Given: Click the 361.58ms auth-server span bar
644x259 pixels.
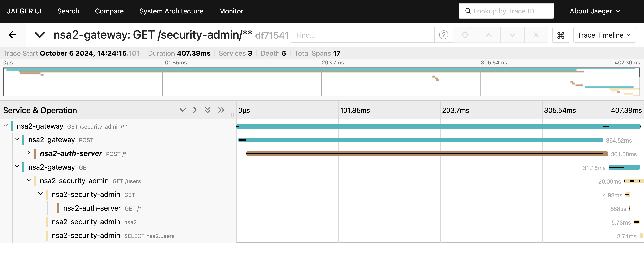Looking at the screenshot, I should tap(427, 154).
